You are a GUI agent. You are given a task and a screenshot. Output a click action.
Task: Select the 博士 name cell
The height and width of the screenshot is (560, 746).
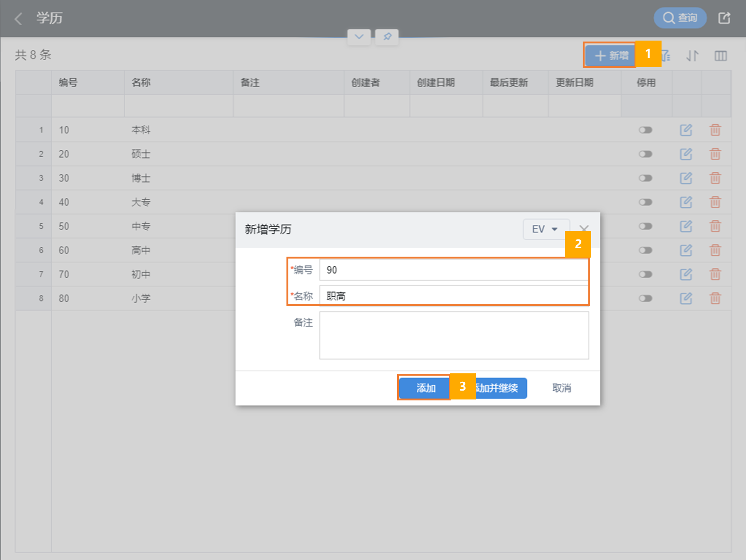179,178
